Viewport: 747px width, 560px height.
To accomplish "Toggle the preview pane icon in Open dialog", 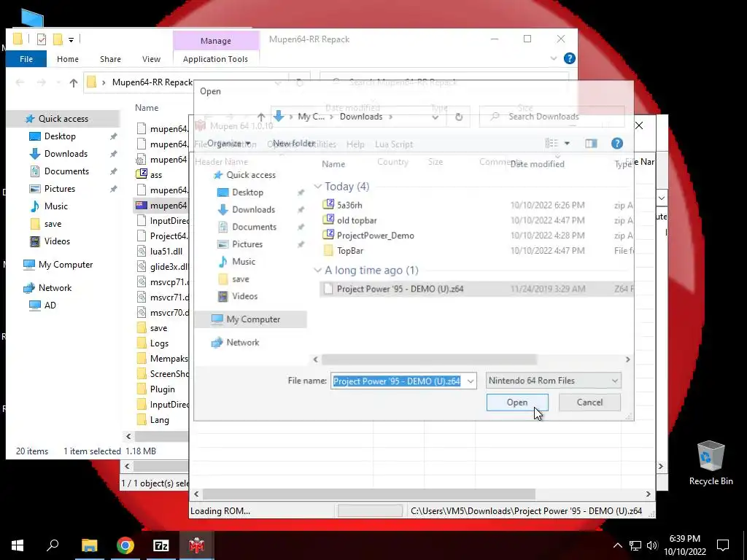I will coord(591,144).
